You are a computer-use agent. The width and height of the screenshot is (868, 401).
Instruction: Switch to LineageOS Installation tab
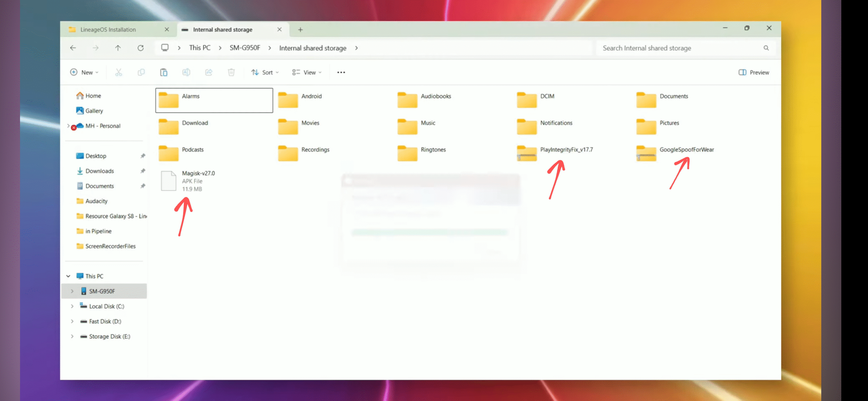coord(108,30)
